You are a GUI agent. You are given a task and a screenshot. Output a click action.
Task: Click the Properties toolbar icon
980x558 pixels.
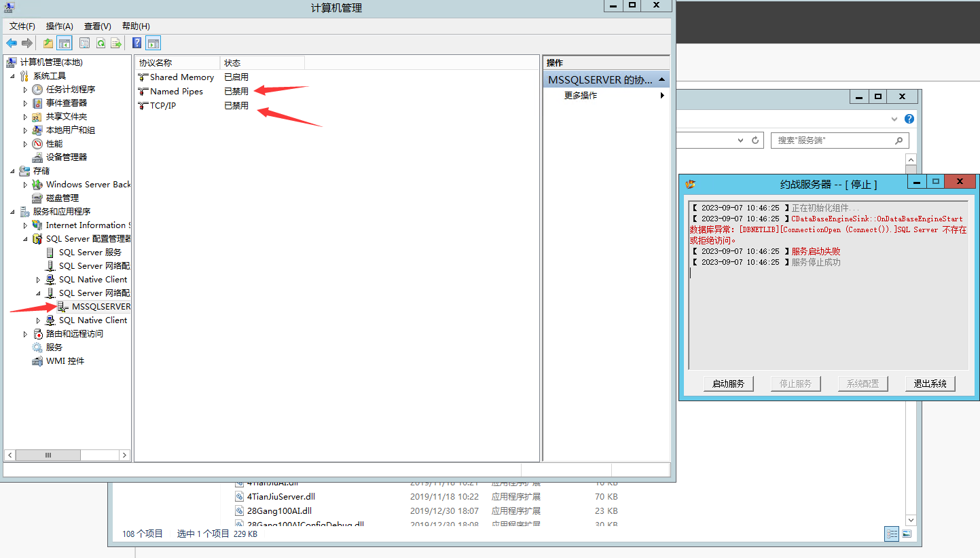coord(84,43)
